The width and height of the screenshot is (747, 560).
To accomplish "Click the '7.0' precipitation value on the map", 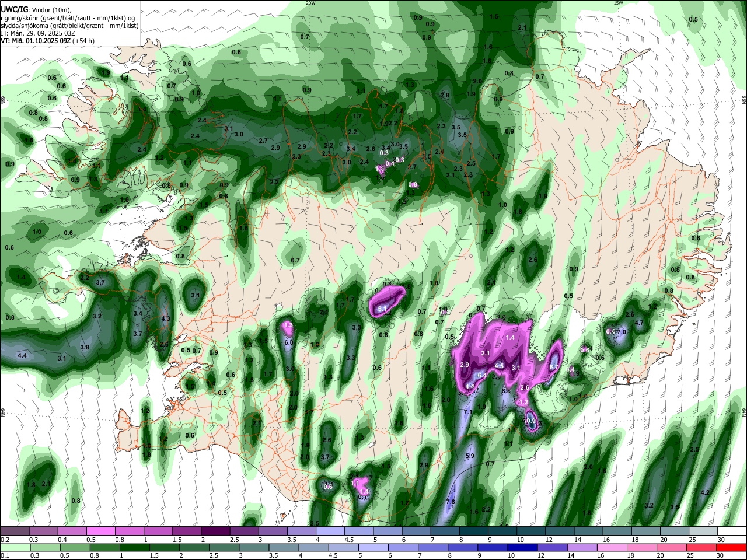I will 621,332.
